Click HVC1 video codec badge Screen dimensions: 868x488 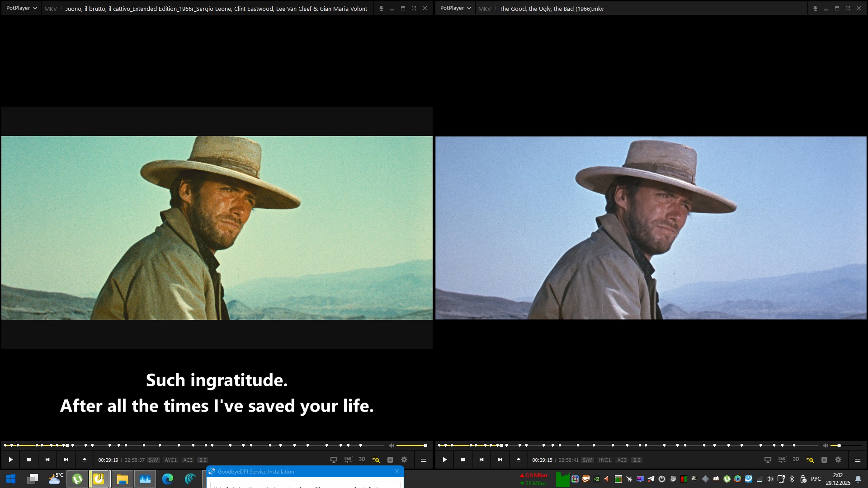click(604, 460)
